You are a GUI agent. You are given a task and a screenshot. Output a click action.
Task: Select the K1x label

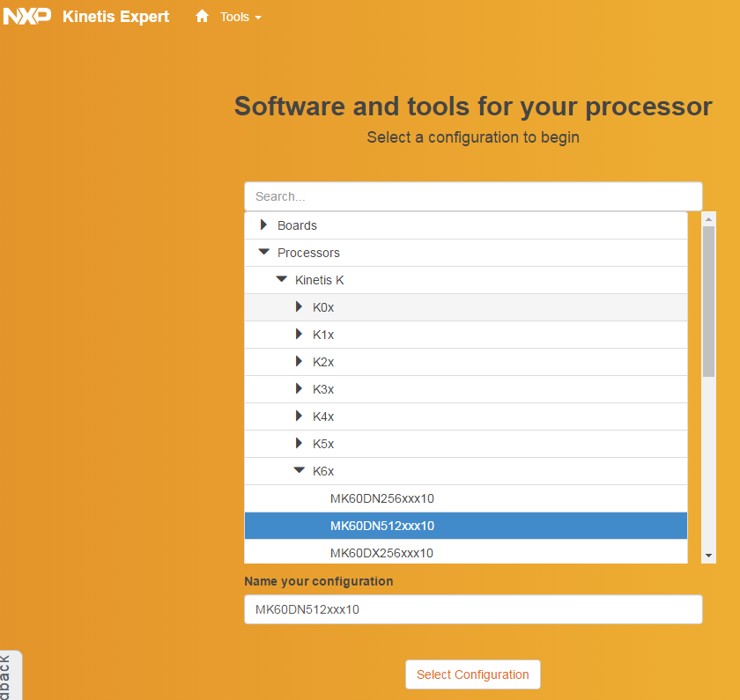coord(323,335)
